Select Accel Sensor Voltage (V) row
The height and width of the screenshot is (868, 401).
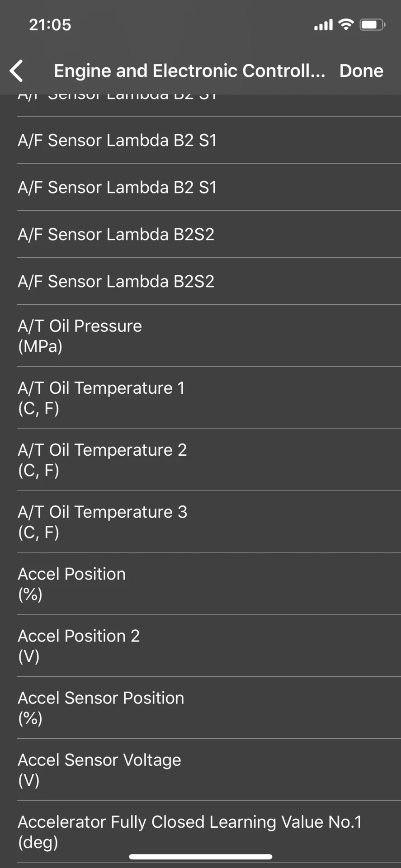[x=200, y=769]
